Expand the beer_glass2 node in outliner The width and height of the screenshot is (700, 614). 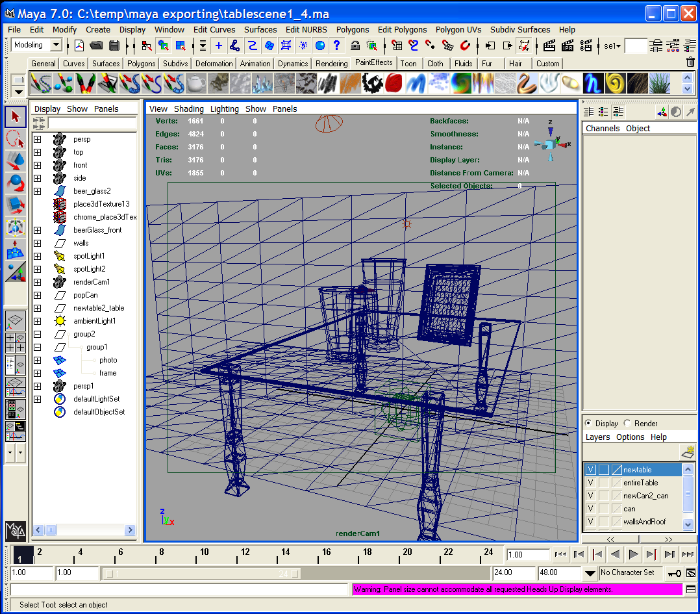(38, 191)
